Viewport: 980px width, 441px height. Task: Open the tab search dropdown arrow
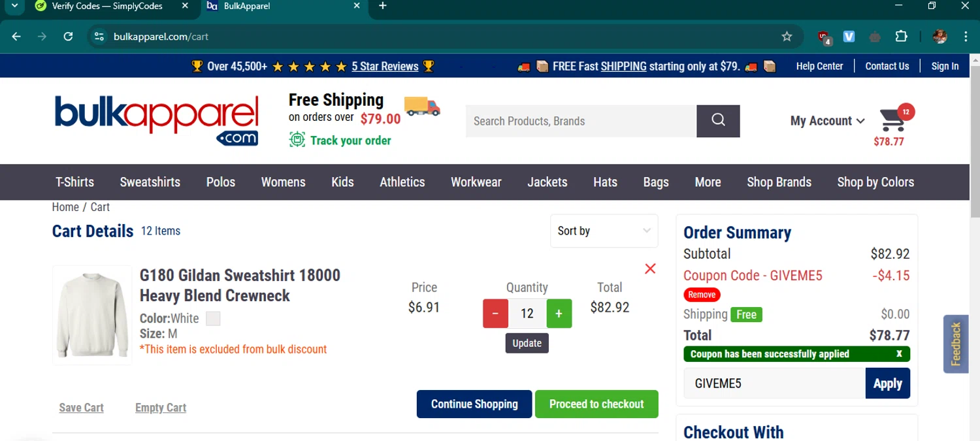coord(14,6)
